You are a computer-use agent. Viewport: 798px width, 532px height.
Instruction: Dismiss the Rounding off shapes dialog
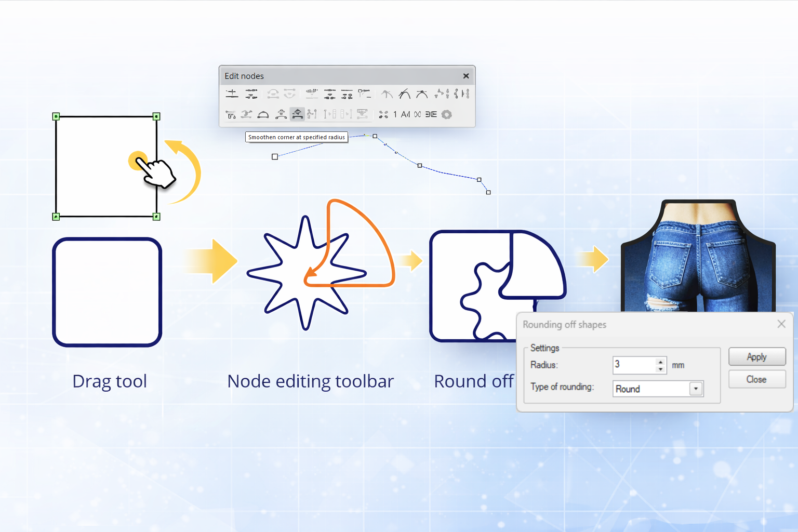tap(781, 324)
